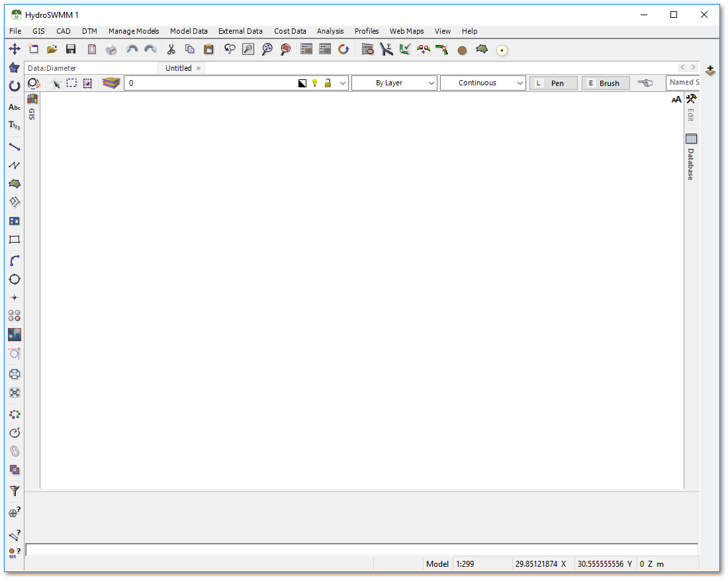Click the pointing hand button

coord(645,83)
